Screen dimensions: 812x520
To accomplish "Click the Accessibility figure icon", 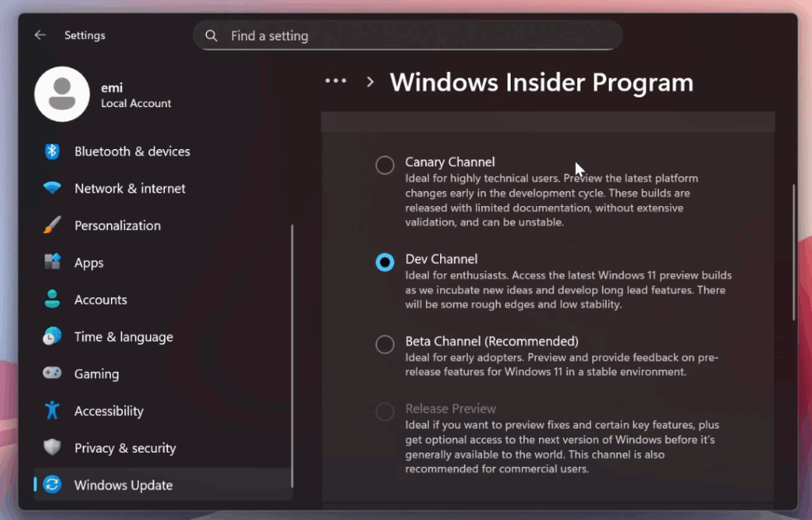I will pyautogui.click(x=52, y=411).
